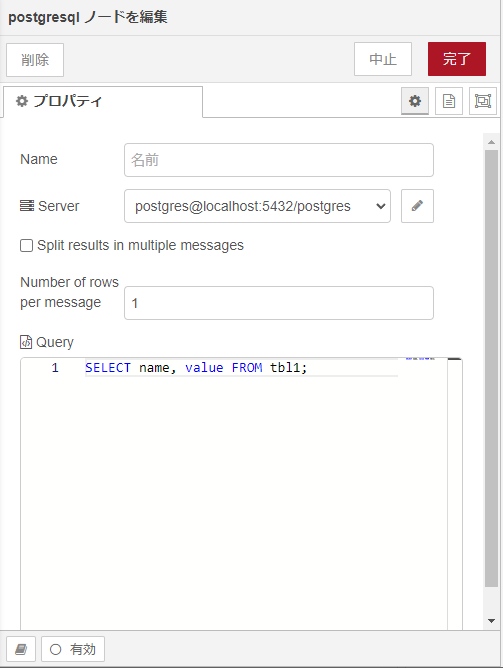Open node description document icon
This screenshot has width=503, height=668.
point(448,101)
